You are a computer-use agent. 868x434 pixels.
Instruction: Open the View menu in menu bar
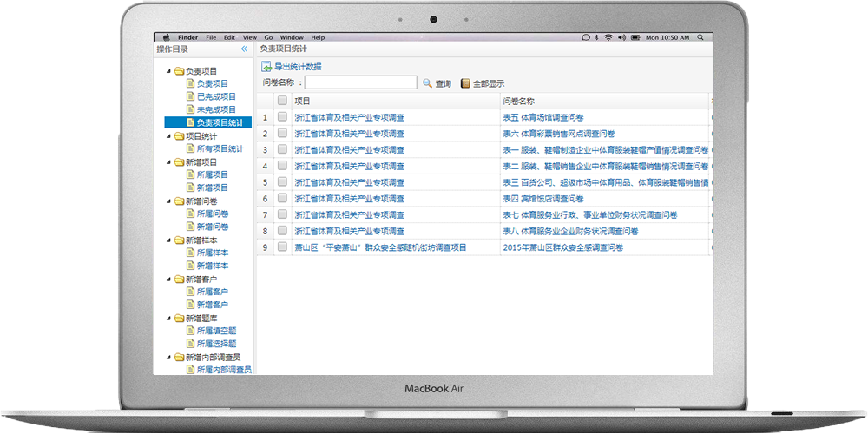pyautogui.click(x=250, y=37)
